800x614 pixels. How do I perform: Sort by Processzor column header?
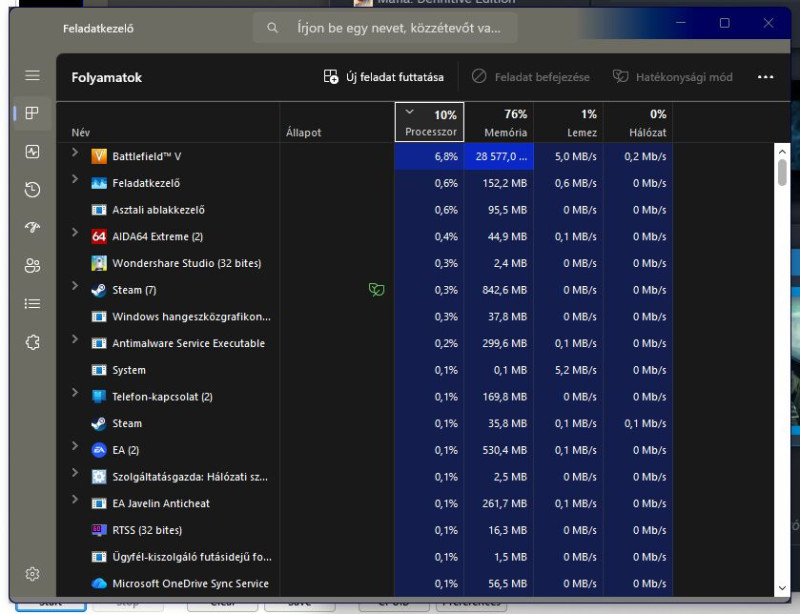(x=429, y=122)
